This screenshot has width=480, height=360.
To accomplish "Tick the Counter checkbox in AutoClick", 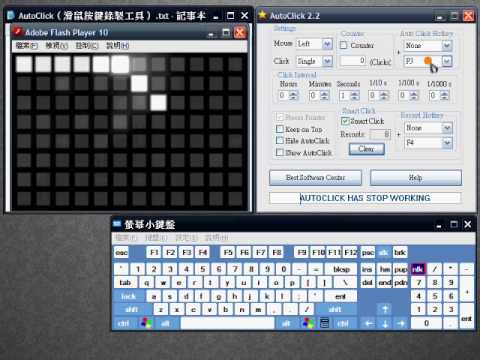I will tap(343, 45).
